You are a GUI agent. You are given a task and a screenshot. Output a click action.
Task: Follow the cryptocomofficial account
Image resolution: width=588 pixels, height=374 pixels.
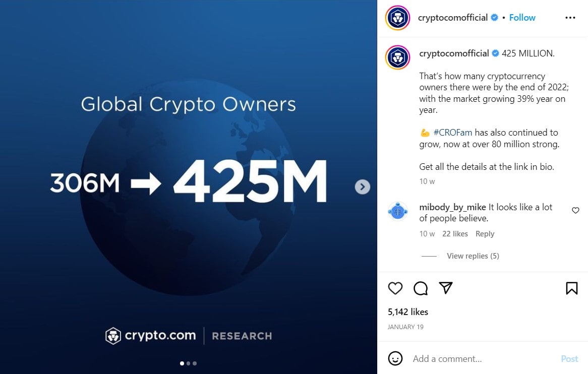click(x=522, y=18)
